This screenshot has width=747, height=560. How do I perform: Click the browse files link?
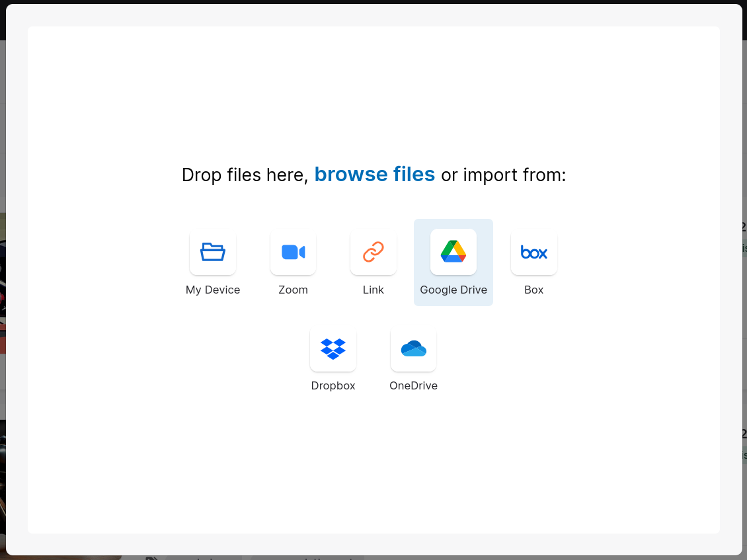[x=374, y=175]
